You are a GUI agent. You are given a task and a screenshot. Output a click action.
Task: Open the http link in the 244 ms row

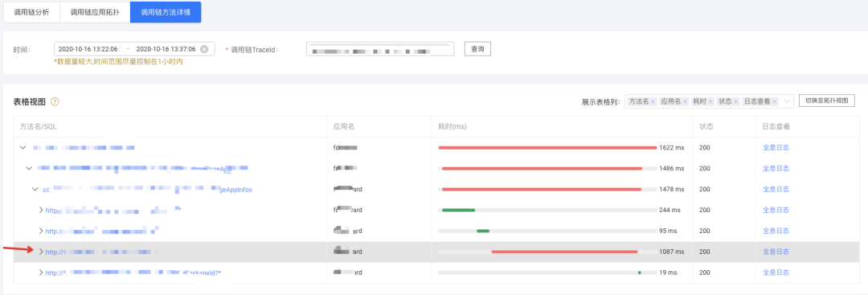113,211
